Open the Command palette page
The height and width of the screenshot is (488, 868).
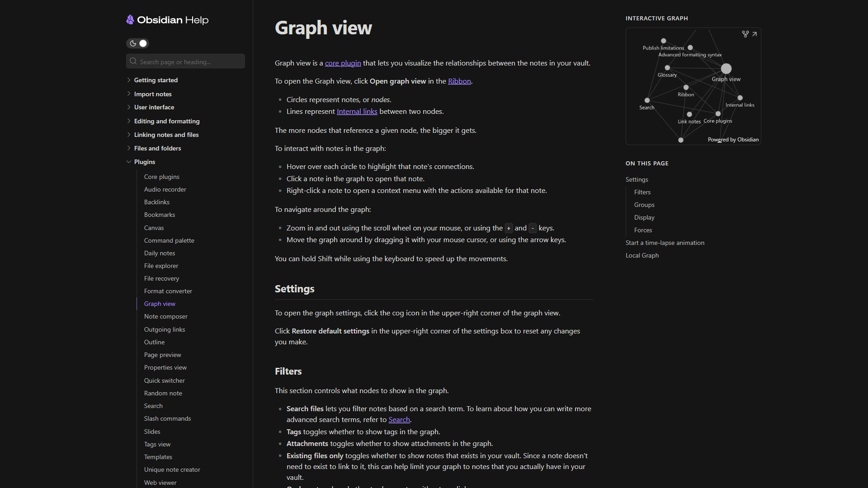pyautogui.click(x=169, y=240)
